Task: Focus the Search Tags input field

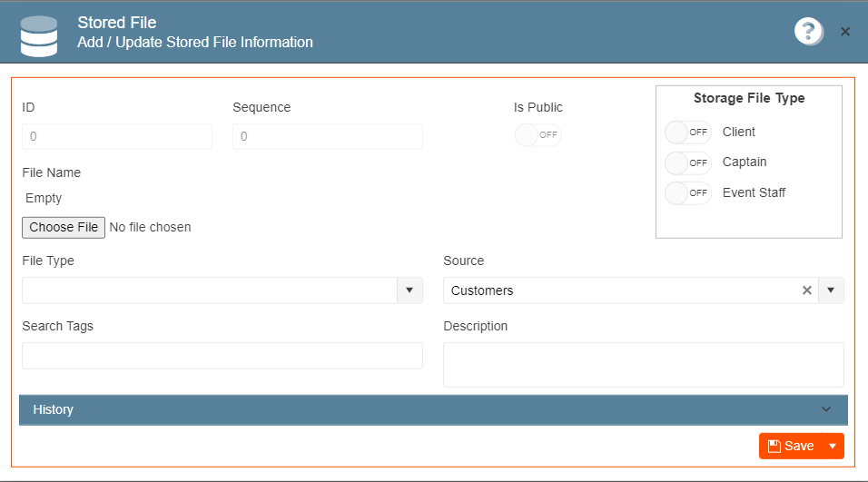Action: tap(222, 356)
